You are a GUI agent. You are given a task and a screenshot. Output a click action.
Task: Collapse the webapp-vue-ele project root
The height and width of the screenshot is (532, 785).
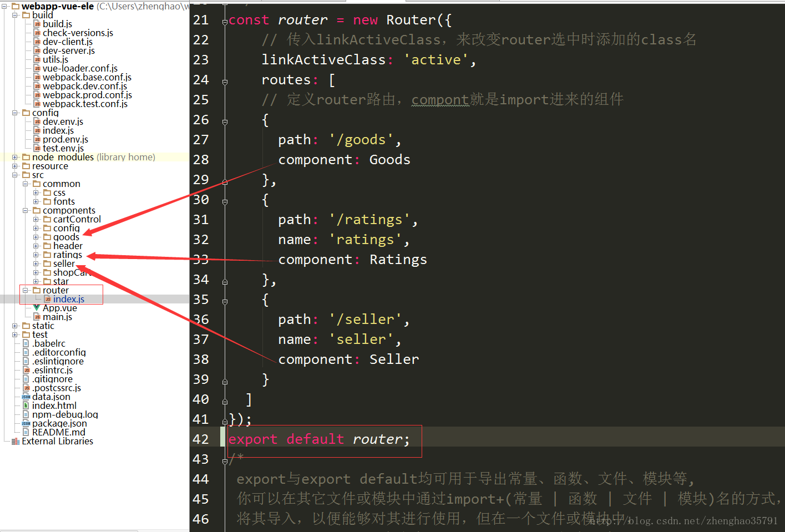tap(4, 6)
